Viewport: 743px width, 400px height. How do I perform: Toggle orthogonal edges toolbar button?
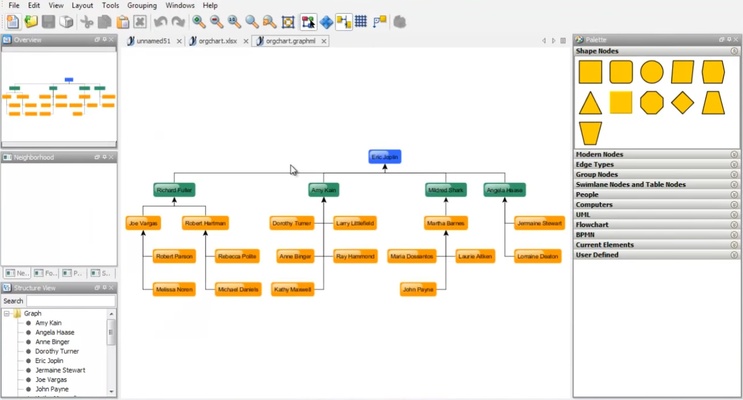pos(344,22)
